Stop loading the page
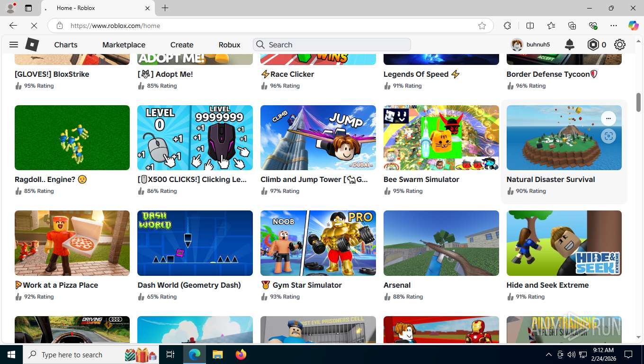 34,26
